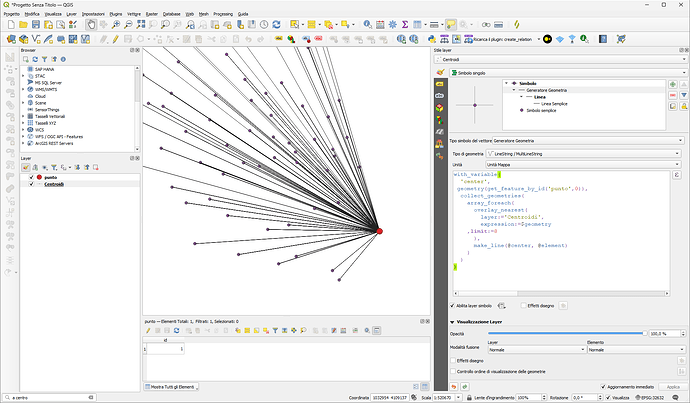Image resolution: width=690 pixels, height=403 pixels.
Task: Open the 3D View tab icon in Stile layer
Action: (440, 108)
